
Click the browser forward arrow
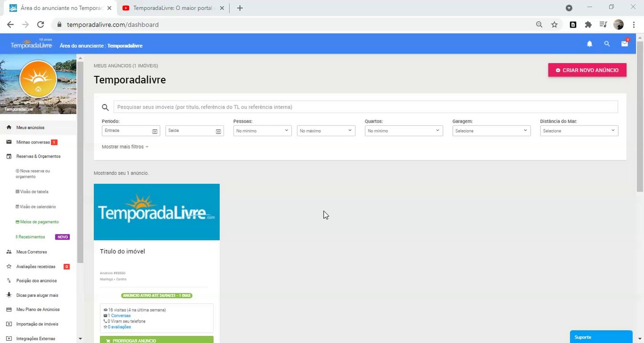pyautogui.click(x=25, y=24)
